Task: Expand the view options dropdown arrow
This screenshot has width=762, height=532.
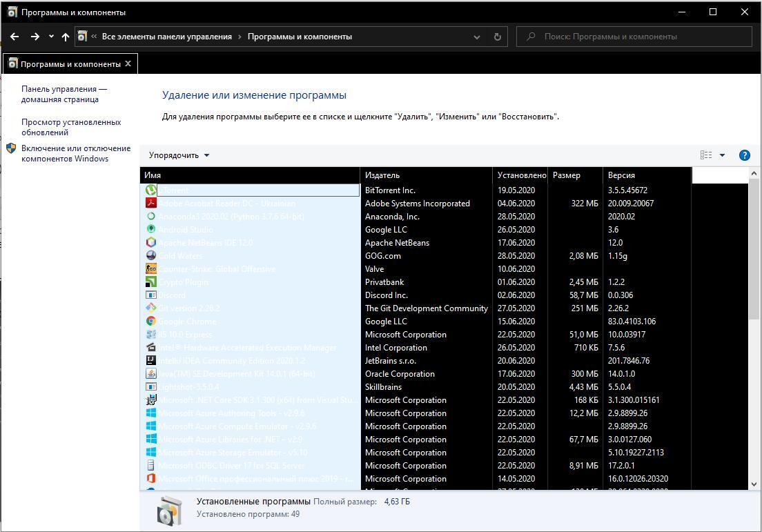Action: pyautogui.click(x=722, y=155)
